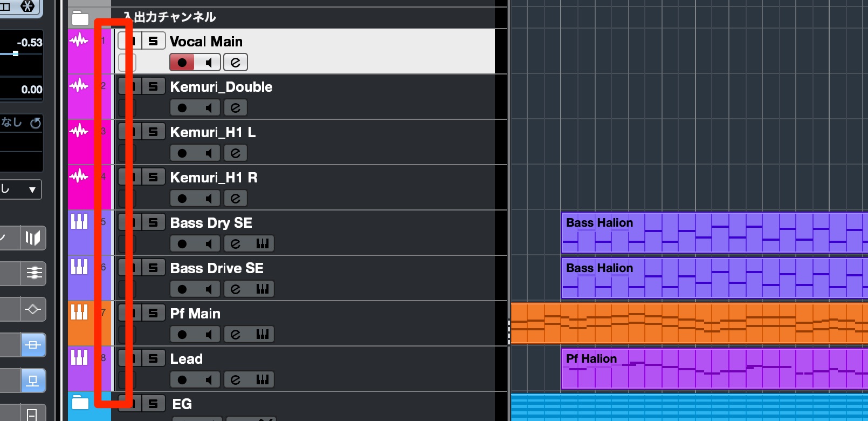Solo the Bass Dry SE track
Screen dimensions: 868x421
click(154, 222)
